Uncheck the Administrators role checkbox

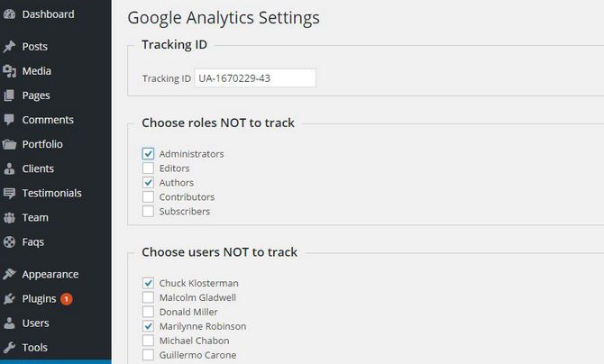tap(149, 154)
